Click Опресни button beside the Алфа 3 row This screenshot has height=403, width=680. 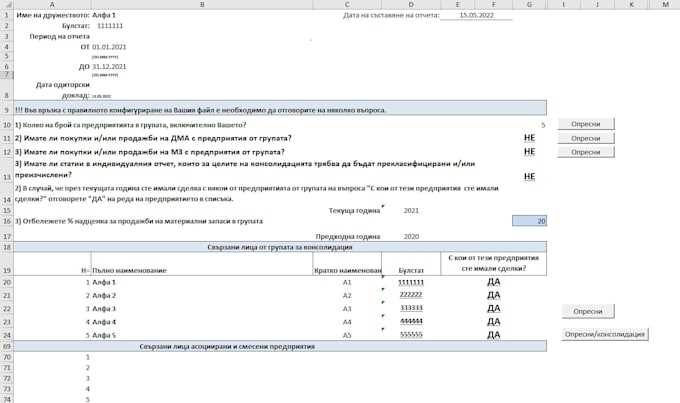[588, 311]
